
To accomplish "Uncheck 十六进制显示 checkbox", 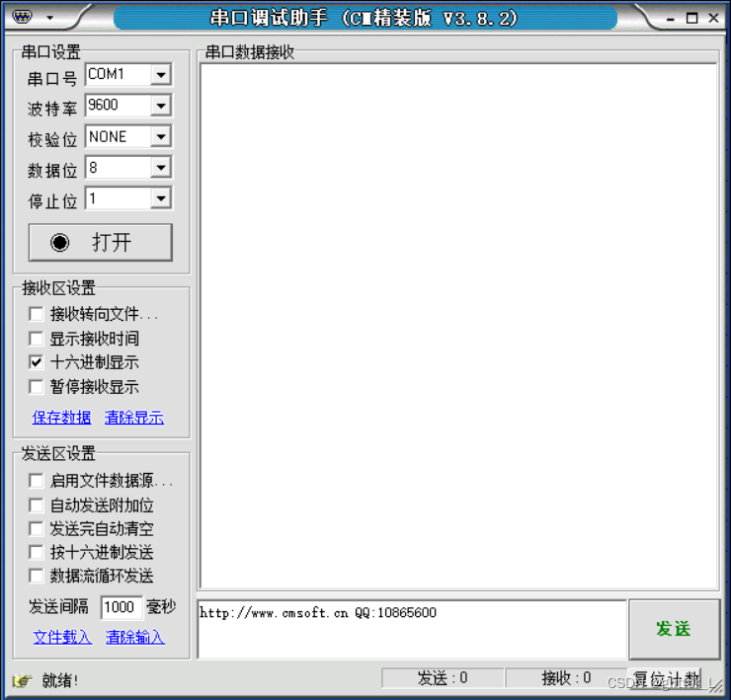I will click(x=36, y=362).
